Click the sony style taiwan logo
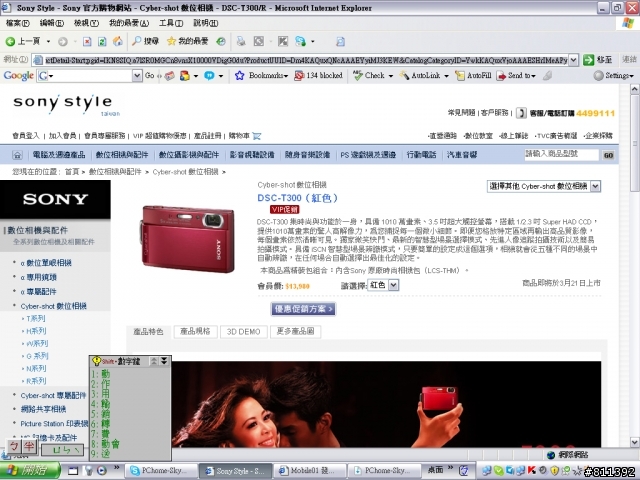This screenshot has height=480, width=640. 65,104
